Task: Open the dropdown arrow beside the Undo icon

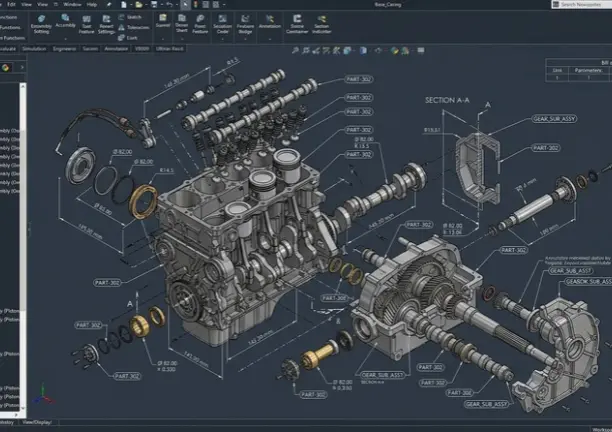Action: coord(176,5)
